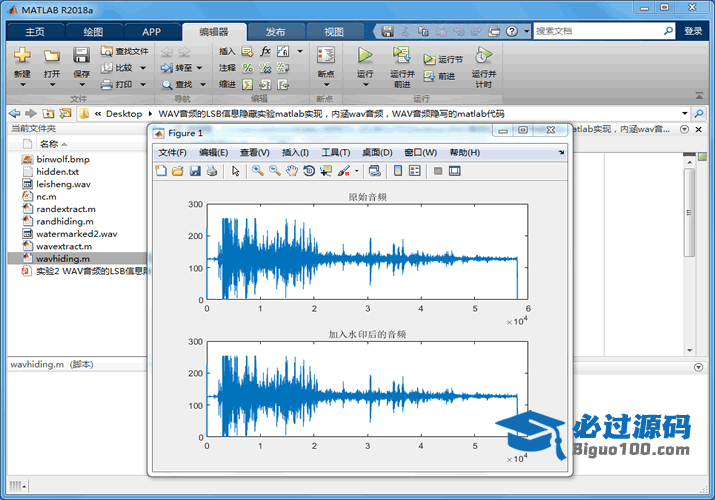
Task: Switch to the Publish (发布) tab
Action: (x=275, y=31)
